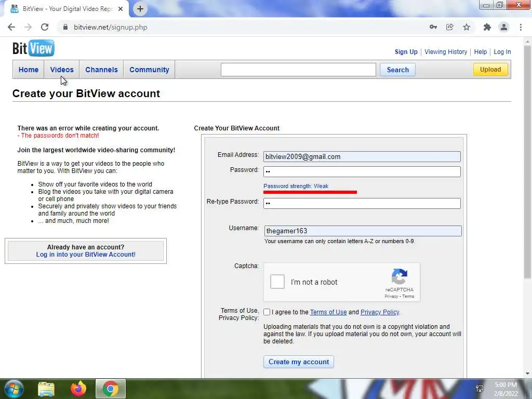Check the I'm not a robot box
Viewport: 532px width, 399px height.
point(277,282)
